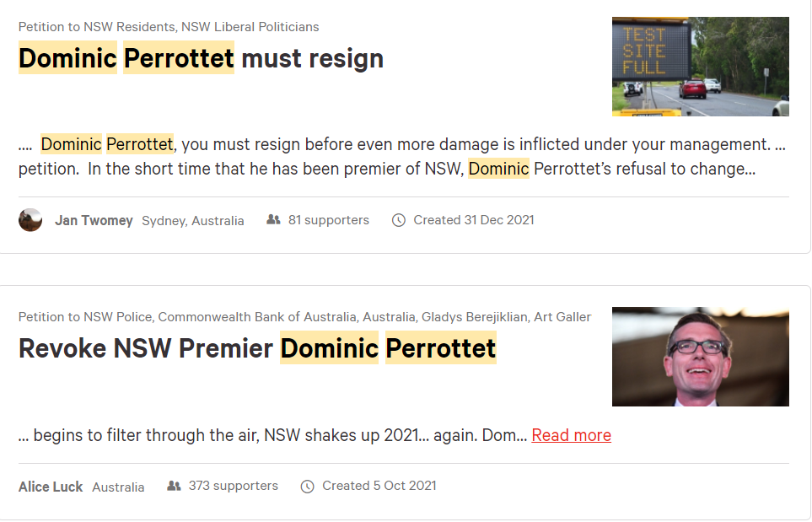
Task: Click clock icon beside Created 31 Dec 2021
Action: coord(398,220)
